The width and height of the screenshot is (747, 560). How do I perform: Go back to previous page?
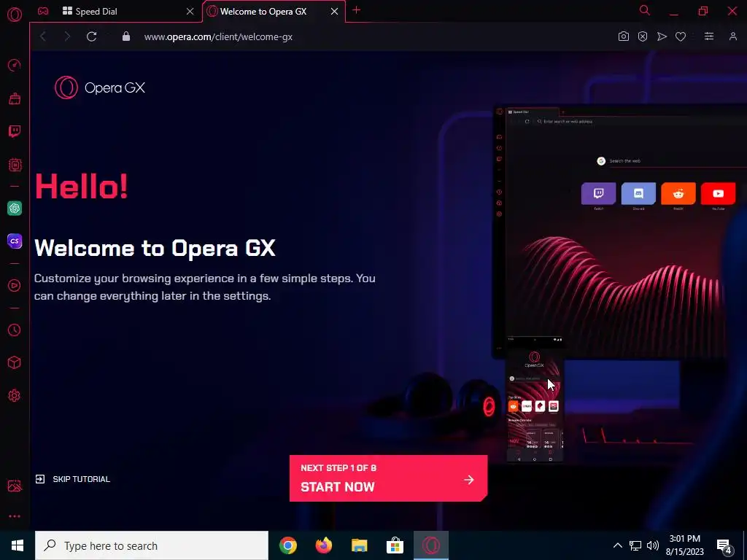(43, 36)
